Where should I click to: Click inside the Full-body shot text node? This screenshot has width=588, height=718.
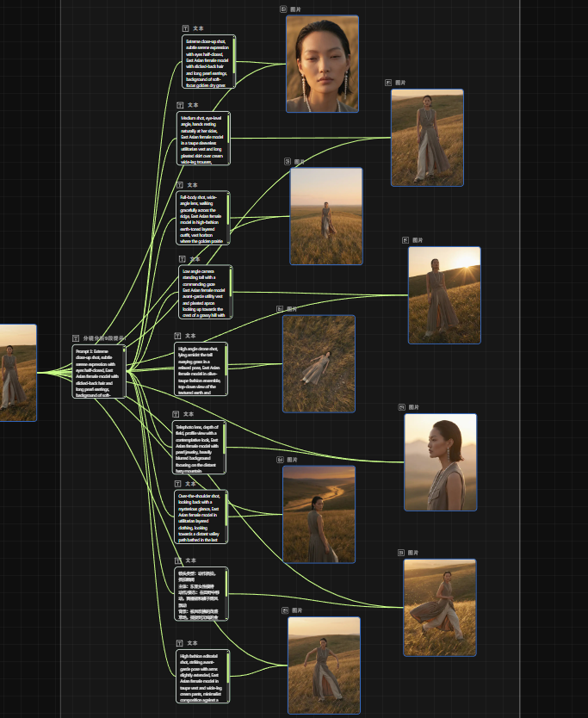[202, 219]
